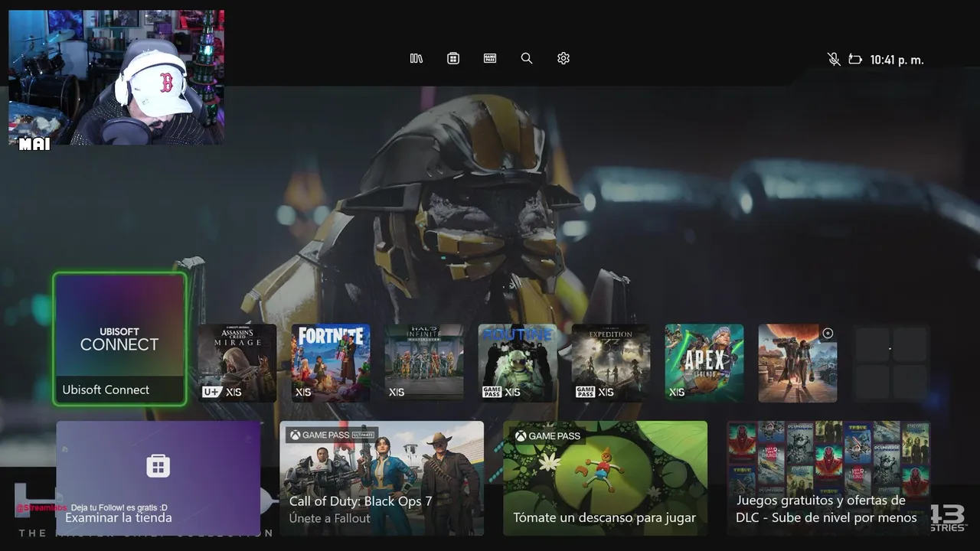The image size is (980, 551).
Task: Open the Search magnifier icon
Action: tap(527, 58)
